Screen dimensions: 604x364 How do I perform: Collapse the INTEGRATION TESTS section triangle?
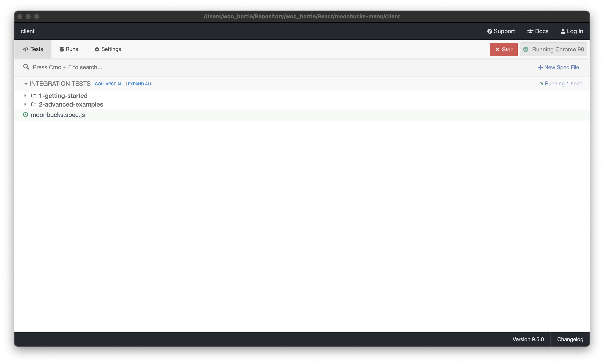coord(26,84)
